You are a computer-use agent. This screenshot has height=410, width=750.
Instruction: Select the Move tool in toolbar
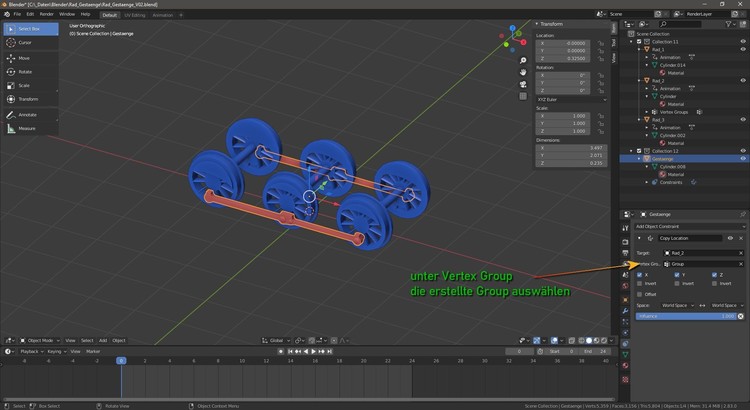coord(24,58)
